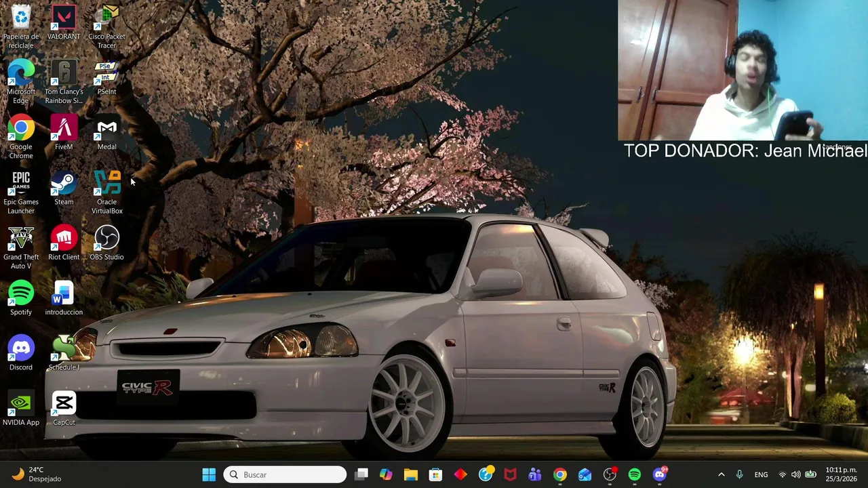Open Microsoft Edge desktop shortcut

click(x=21, y=82)
